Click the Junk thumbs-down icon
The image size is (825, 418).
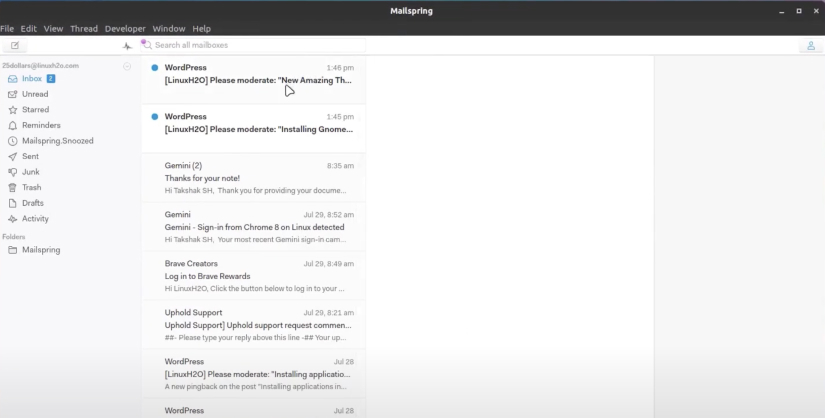click(13, 172)
